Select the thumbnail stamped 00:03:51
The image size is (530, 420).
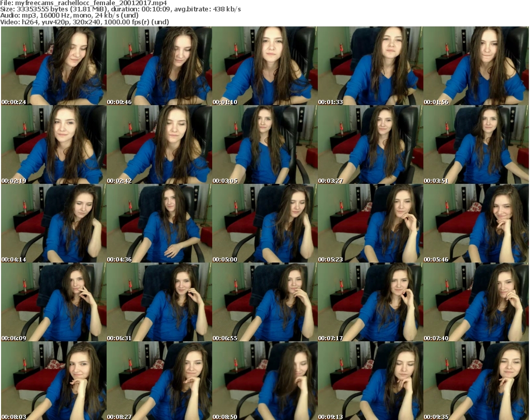(x=476, y=144)
